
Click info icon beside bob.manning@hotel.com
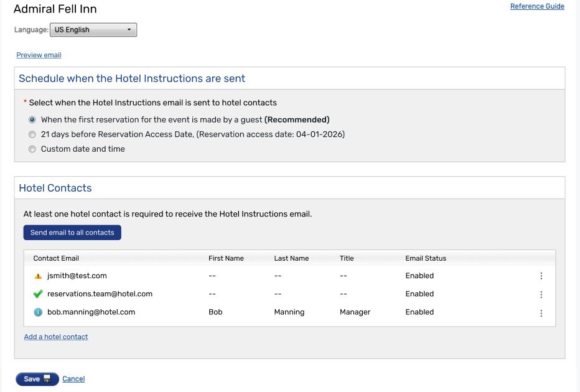coord(38,312)
